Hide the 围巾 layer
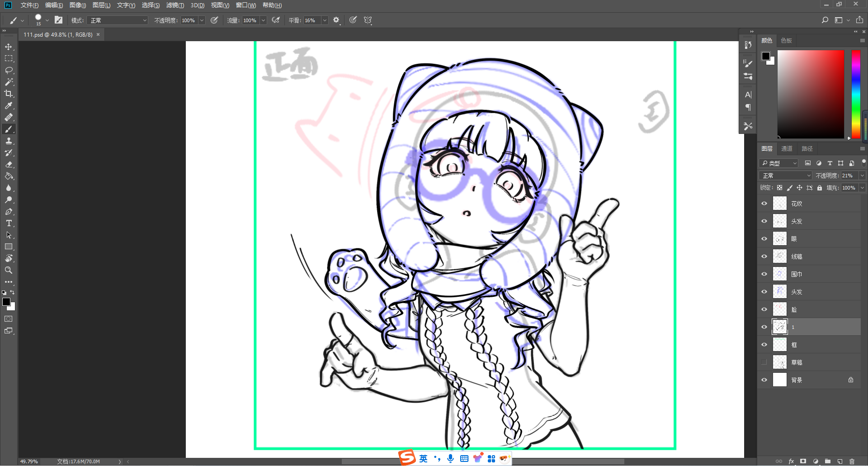 [x=764, y=274]
